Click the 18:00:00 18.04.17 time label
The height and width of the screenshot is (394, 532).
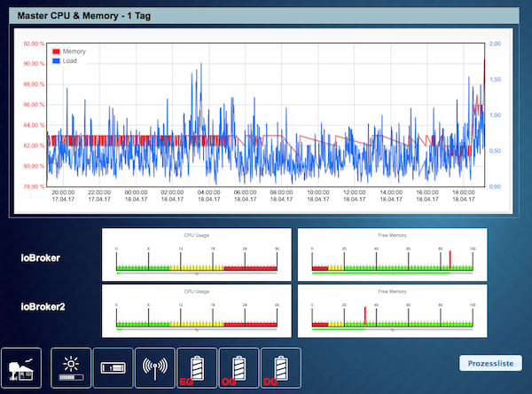point(464,195)
